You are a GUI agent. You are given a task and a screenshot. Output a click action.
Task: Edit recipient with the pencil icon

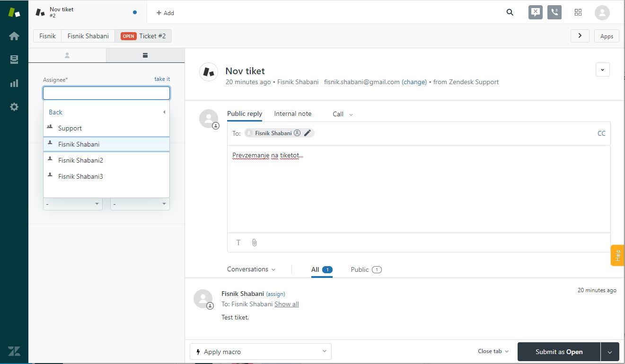pos(308,133)
